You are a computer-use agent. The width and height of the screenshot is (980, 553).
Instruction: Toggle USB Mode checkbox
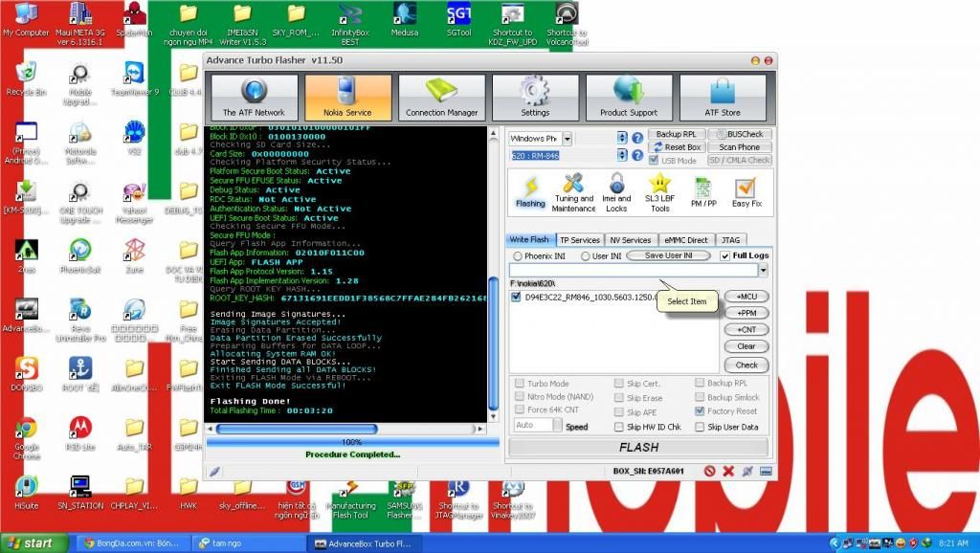654,160
